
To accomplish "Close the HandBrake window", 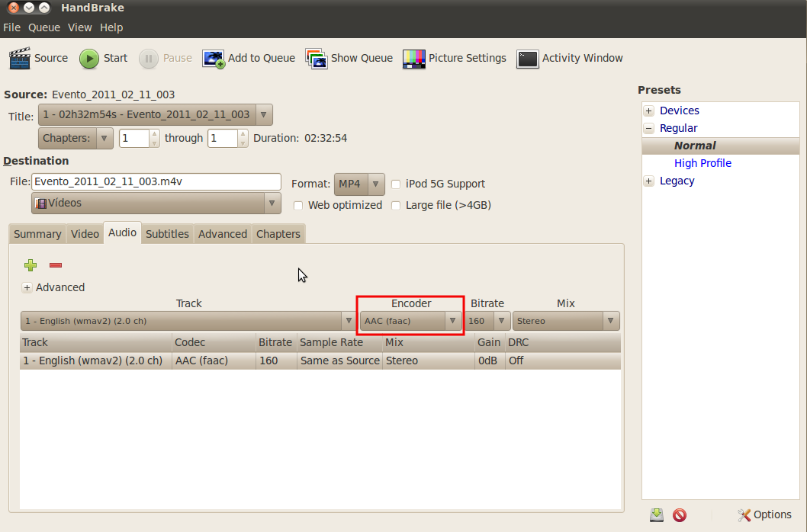I will click(x=14, y=8).
